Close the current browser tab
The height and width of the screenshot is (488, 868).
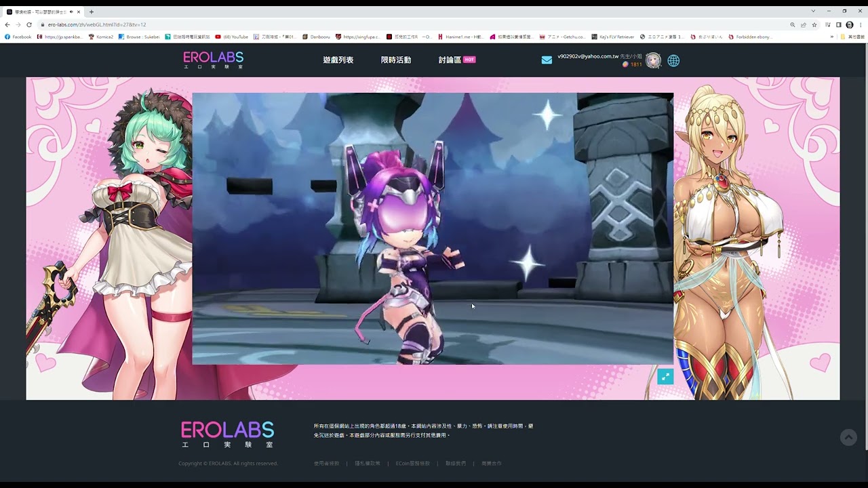click(x=79, y=12)
